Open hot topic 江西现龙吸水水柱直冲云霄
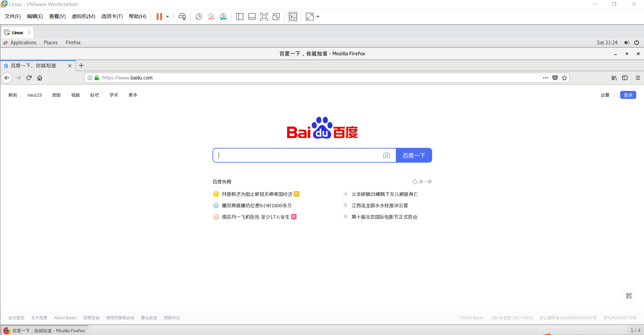Image resolution: width=644 pixels, height=335 pixels. [380, 206]
